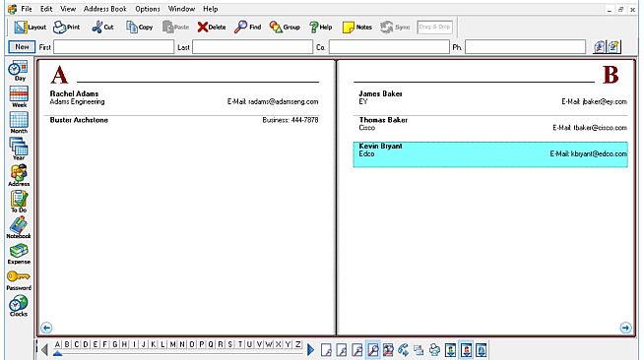Click email radams@adamseng.com

click(283, 101)
